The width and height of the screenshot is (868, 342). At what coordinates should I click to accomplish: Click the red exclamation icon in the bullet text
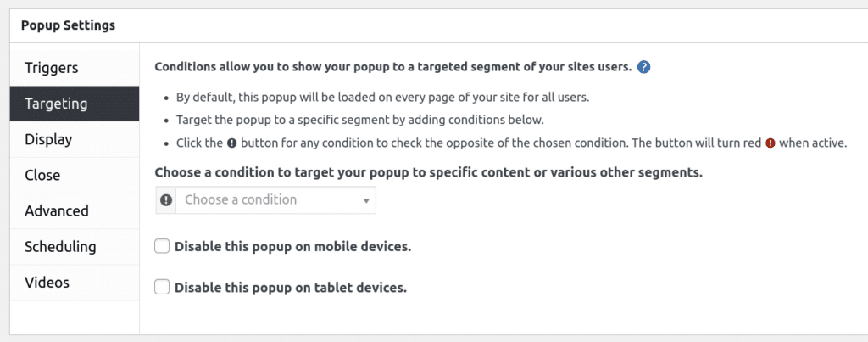tap(770, 143)
